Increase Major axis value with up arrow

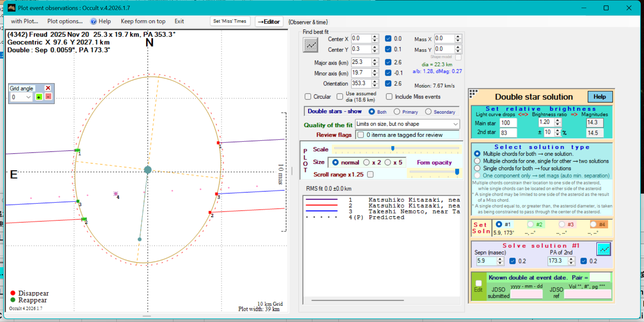pyautogui.click(x=375, y=60)
